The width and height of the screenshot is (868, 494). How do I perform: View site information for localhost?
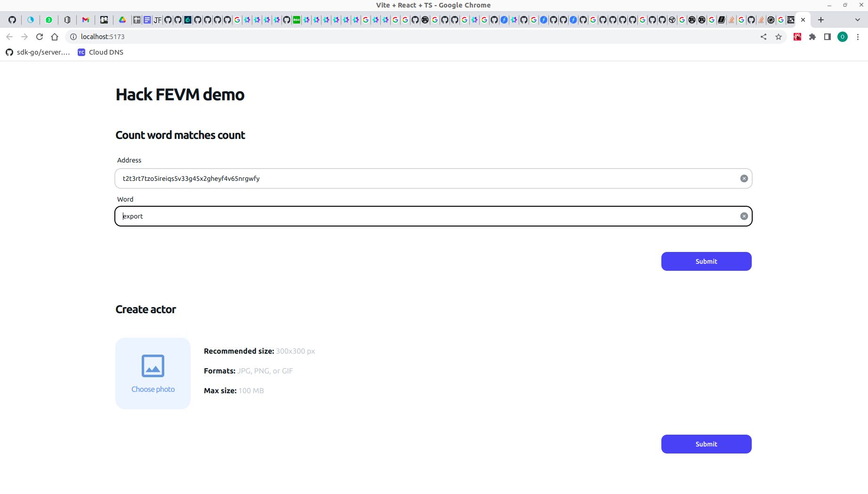[73, 37]
